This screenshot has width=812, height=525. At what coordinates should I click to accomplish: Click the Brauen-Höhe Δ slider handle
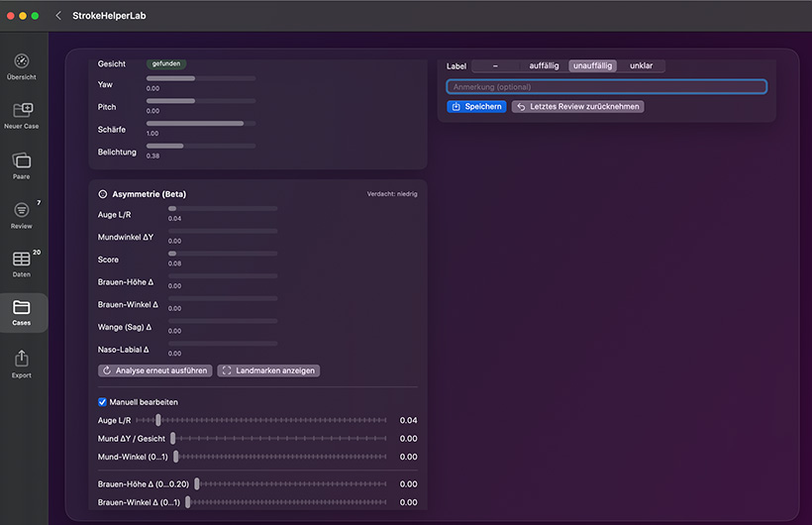[x=198, y=483]
